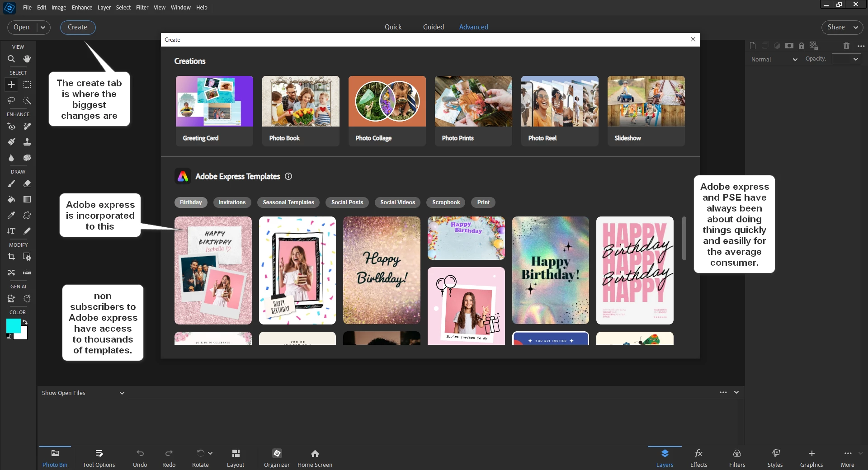
Task: Toggle the Tool Options panel
Action: 99,458
